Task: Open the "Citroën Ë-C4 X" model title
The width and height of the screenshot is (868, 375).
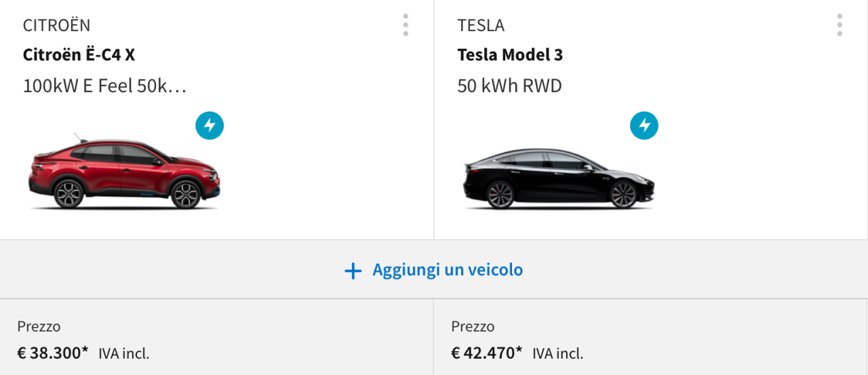Action: [x=79, y=55]
